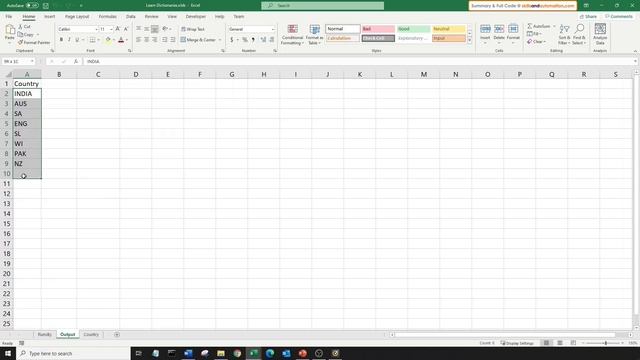Viewport: 640px width, 360px height.
Task: Expand Merge & Center options arrow
Action: (220, 40)
